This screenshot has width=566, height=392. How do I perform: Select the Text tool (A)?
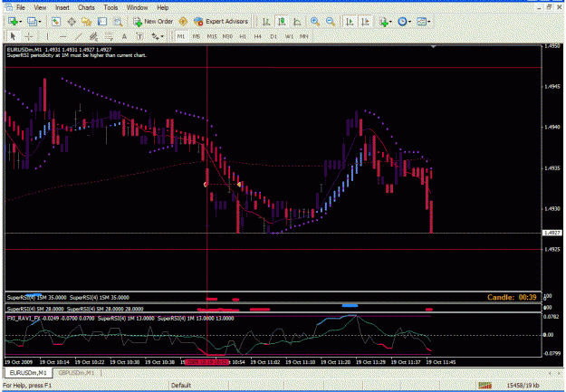[x=124, y=36]
